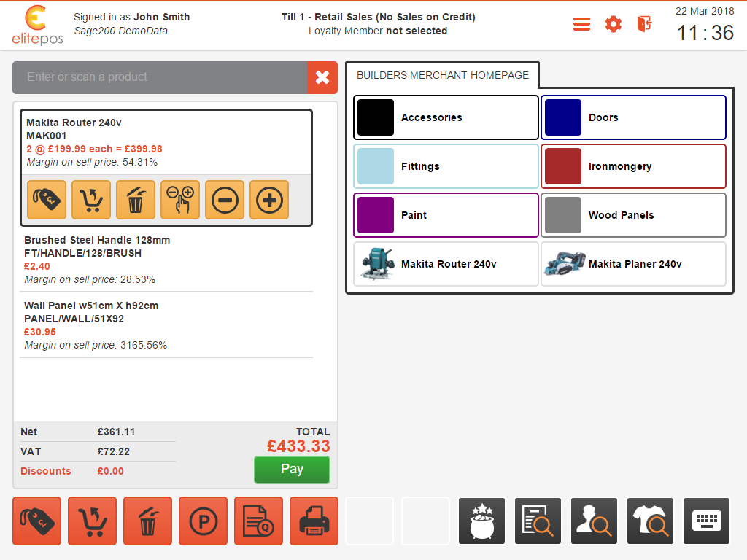The height and width of the screenshot is (560, 747).
Task: Open the Fittings category
Action: 446,167
